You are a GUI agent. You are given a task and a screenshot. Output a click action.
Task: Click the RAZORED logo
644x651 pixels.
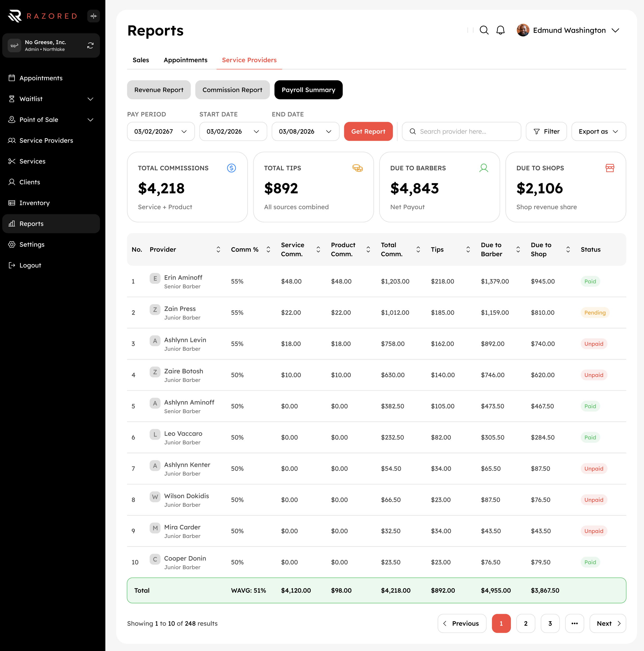point(43,16)
